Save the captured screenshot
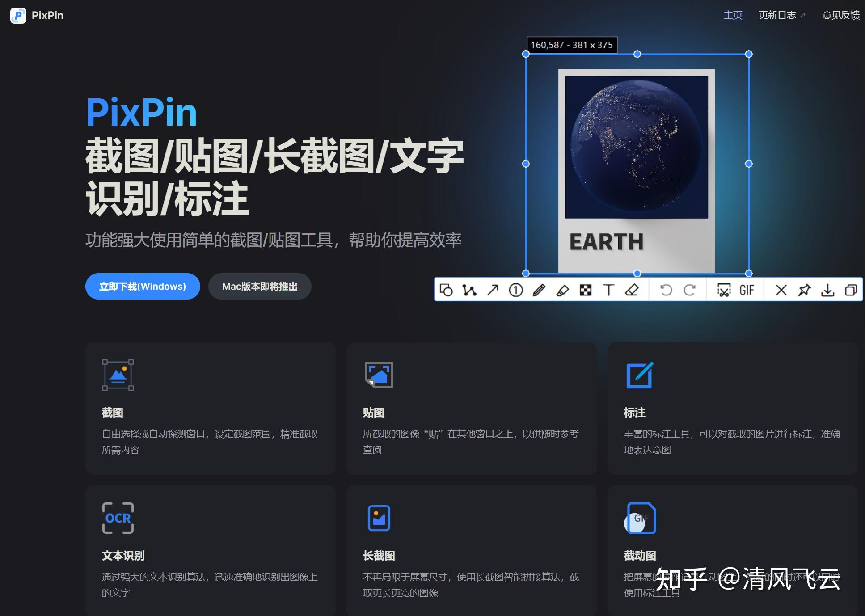The width and height of the screenshot is (865, 616). pyautogui.click(x=828, y=290)
